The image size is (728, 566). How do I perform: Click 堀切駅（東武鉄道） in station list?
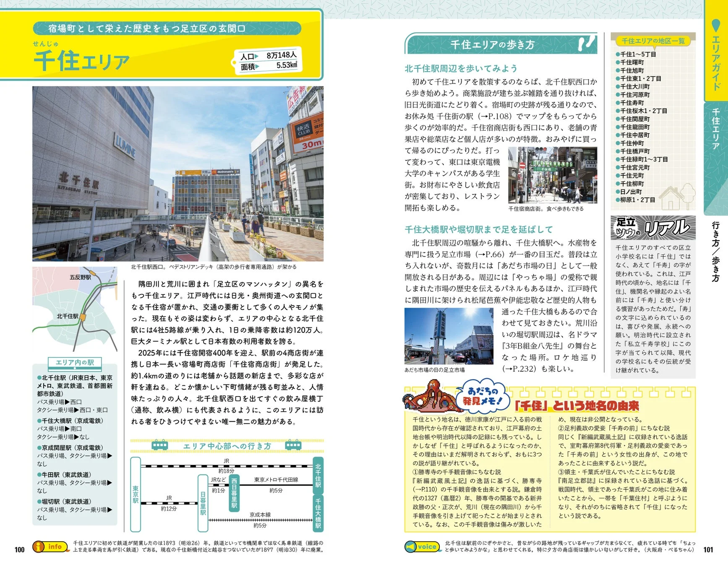pos(64,501)
